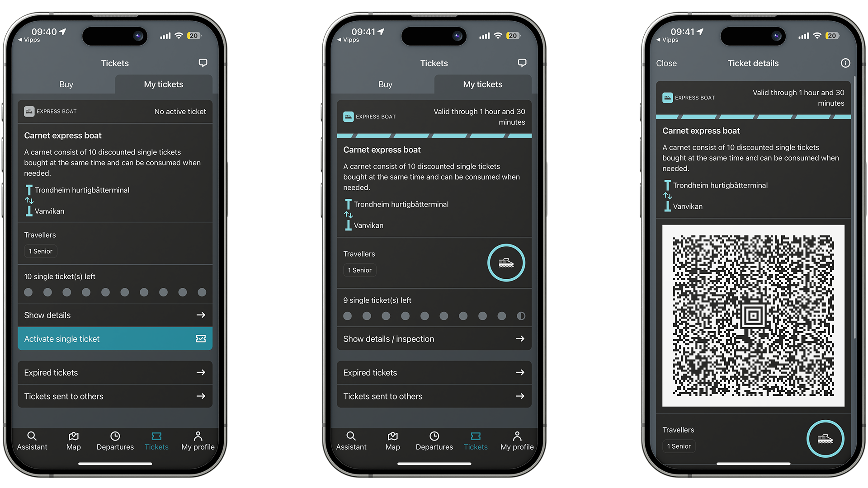Toggle the last remaining ticket dot
This screenshot has width=868, height=488.
[521, 316]
